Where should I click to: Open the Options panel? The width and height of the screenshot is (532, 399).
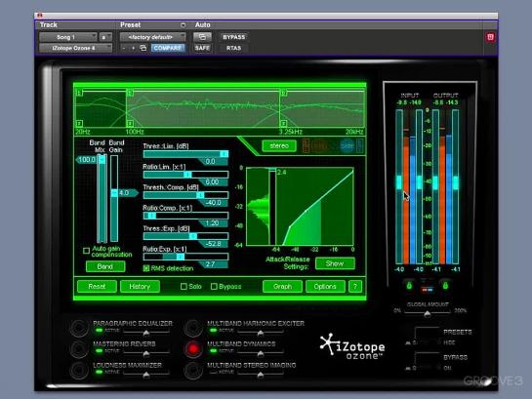point(325,287)
